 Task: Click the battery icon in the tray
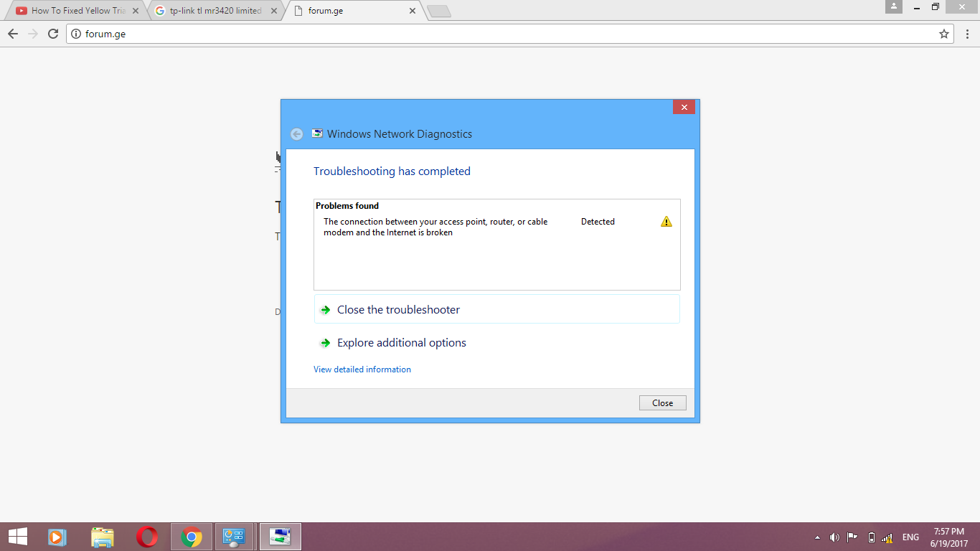(871, 537)
